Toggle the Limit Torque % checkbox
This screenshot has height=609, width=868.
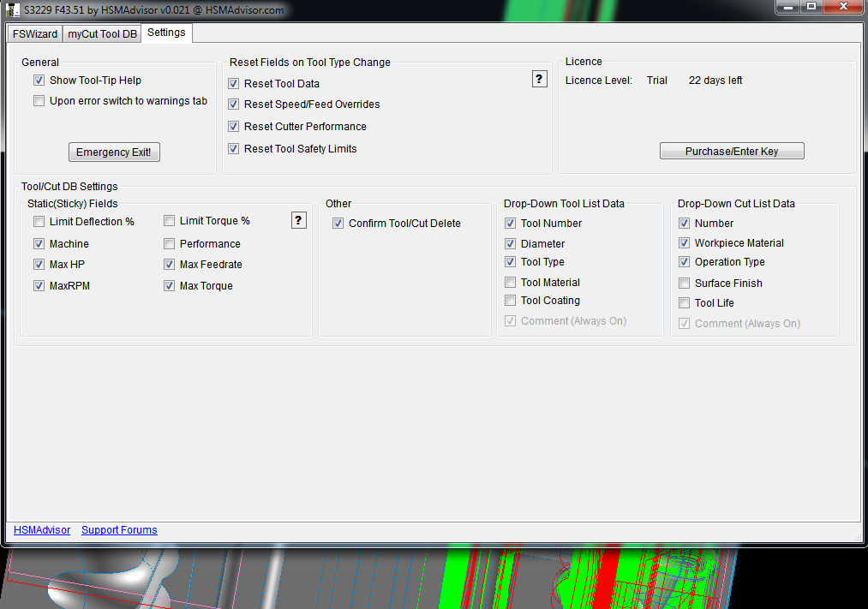170,221
